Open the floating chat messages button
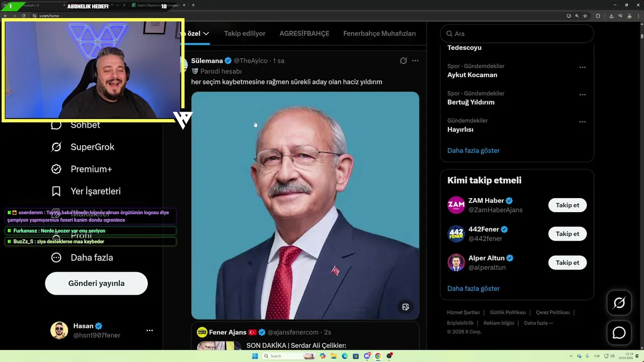Screen dimensions: 644x362 pos(619,333)
